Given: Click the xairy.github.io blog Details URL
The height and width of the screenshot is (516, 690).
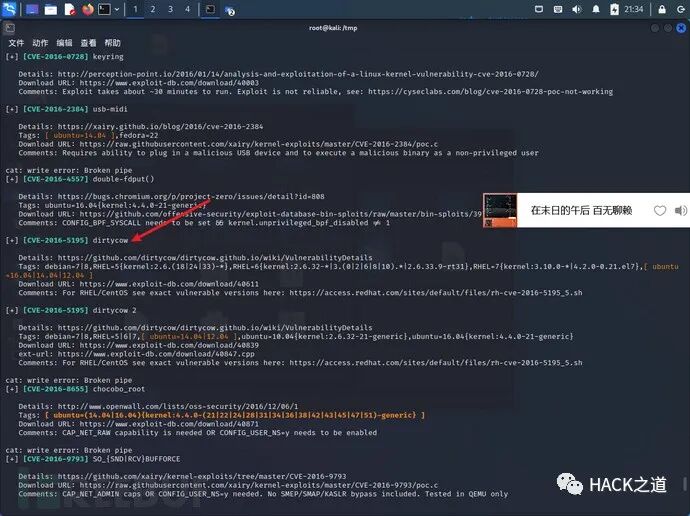Looking at the screenshot, I should click(x=160, y=127).
